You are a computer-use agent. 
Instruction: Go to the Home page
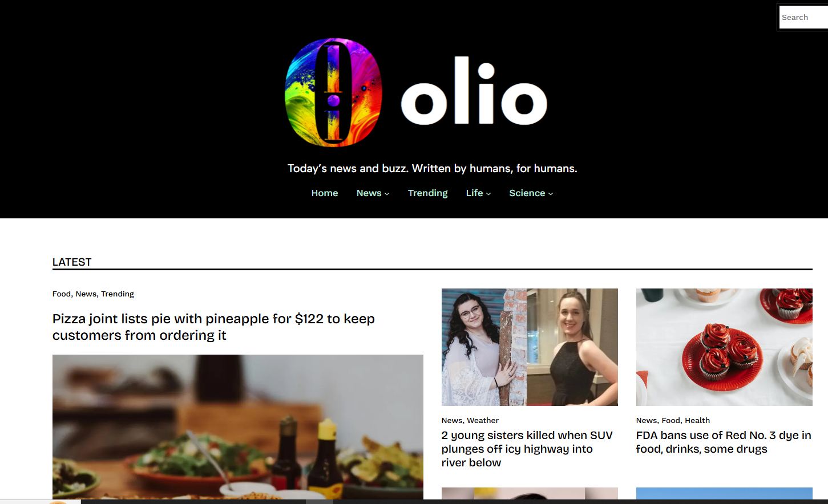coord(325,193)
